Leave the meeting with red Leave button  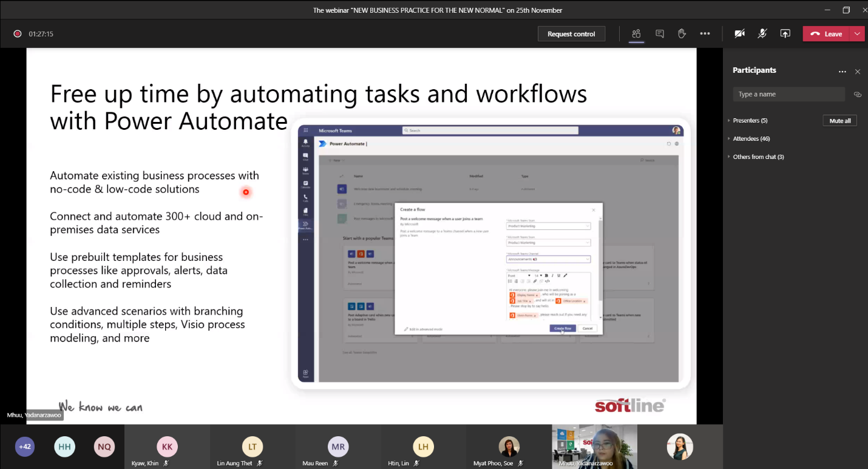point(827,34)
